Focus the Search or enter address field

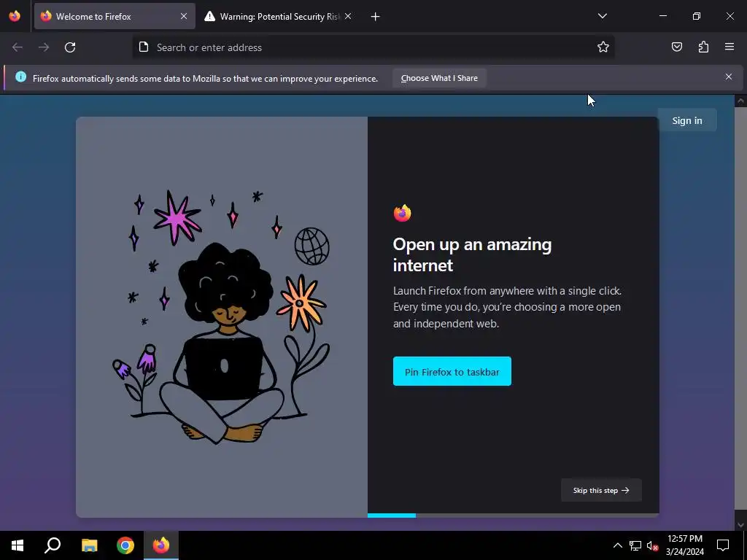click(x=373, y=47)
